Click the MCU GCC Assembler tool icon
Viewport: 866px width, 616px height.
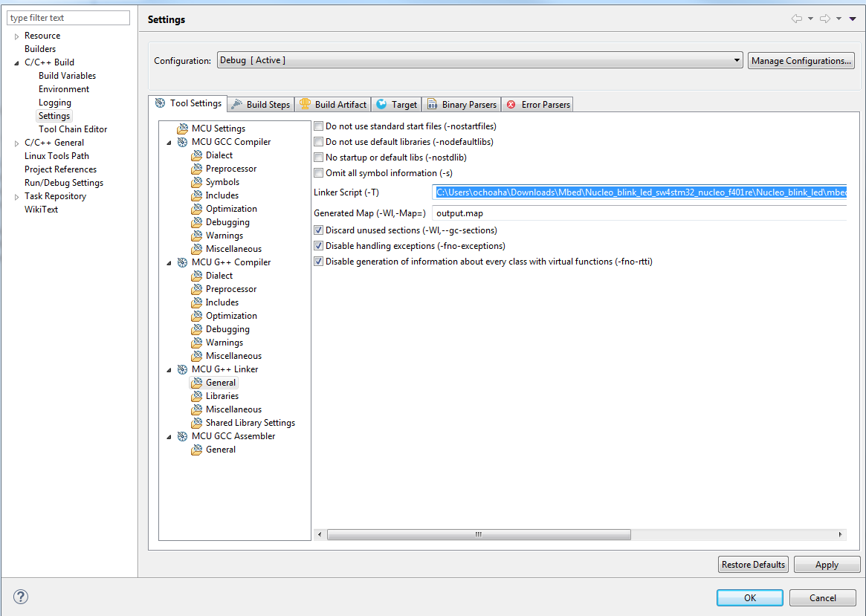click(182, 436)
